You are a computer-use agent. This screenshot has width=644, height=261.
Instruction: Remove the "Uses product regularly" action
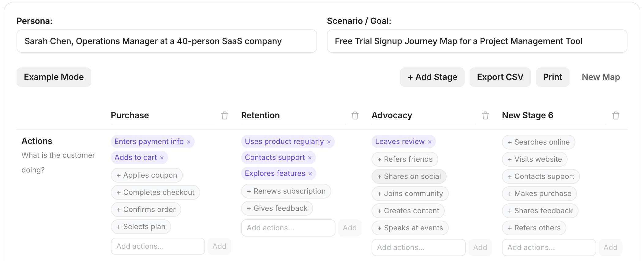coord(329,142)
